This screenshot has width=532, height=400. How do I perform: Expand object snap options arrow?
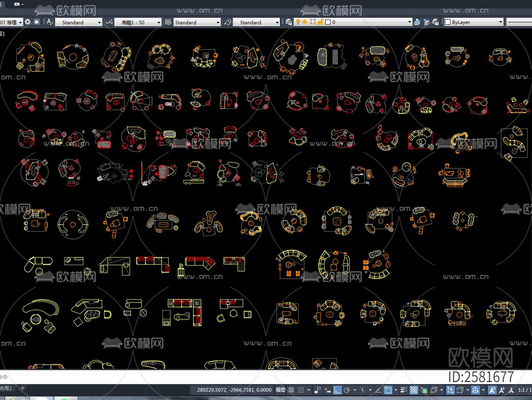point(396,390)
